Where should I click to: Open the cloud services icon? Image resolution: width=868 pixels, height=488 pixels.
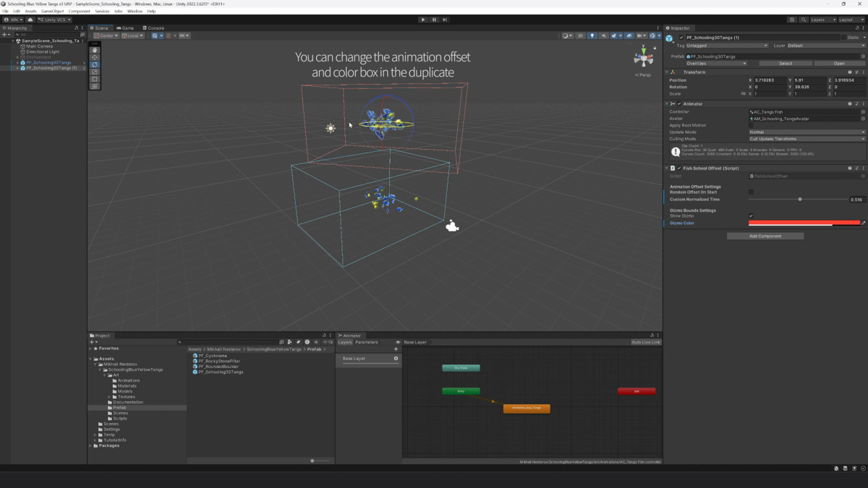click(30, 20)
